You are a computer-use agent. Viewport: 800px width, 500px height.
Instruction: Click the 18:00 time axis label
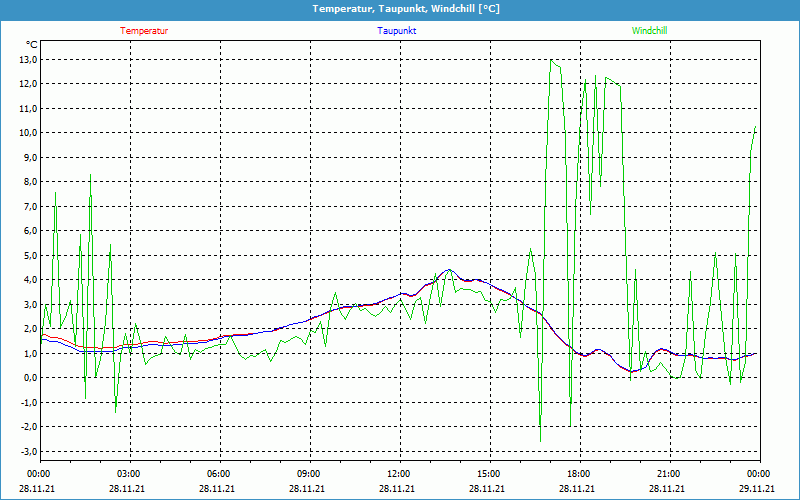coord(578,474)
